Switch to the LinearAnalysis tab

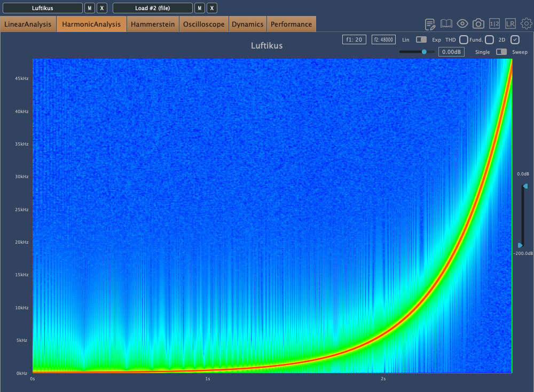pos(28,24)
